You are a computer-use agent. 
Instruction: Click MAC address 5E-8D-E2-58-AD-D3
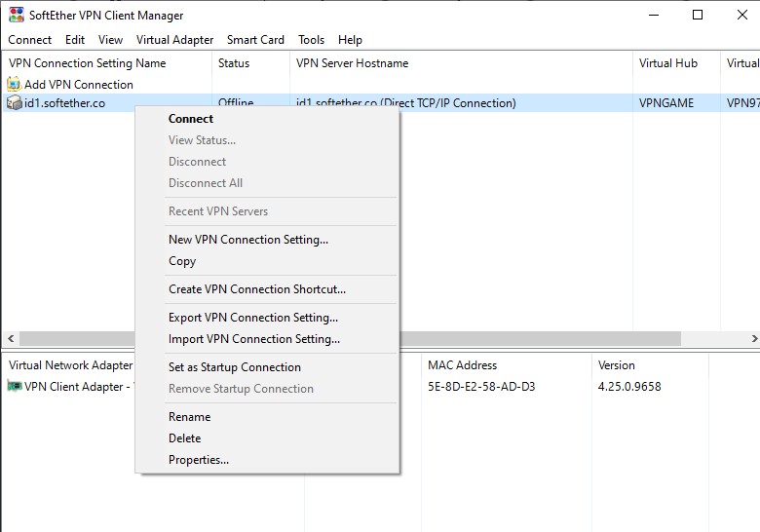tap(481, 386)
